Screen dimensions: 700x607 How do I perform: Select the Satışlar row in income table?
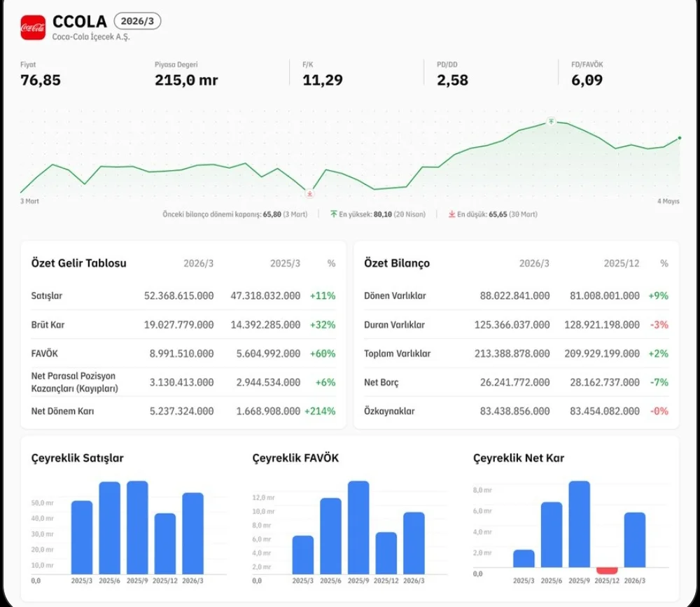pyautogui.click(x=183, y=295)
